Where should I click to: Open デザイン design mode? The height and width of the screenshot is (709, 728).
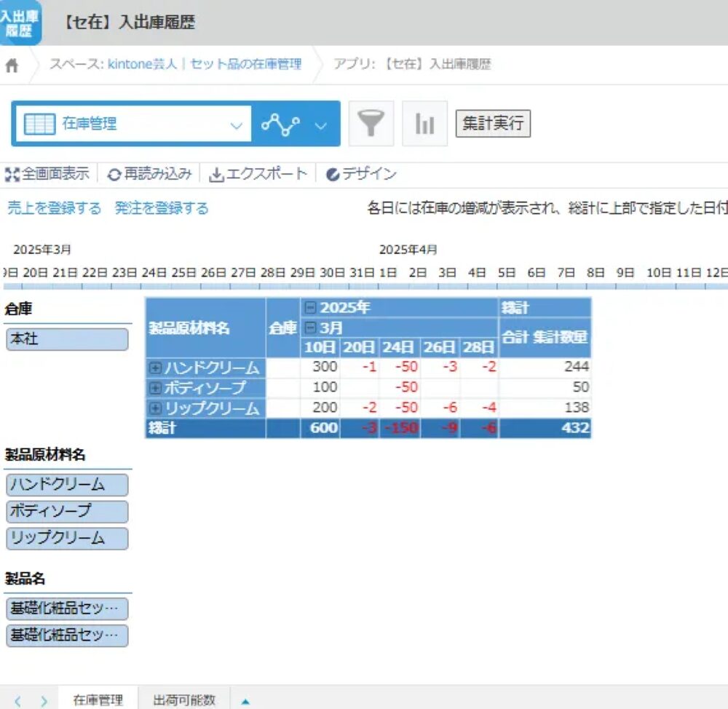click(x=362, y=175)
